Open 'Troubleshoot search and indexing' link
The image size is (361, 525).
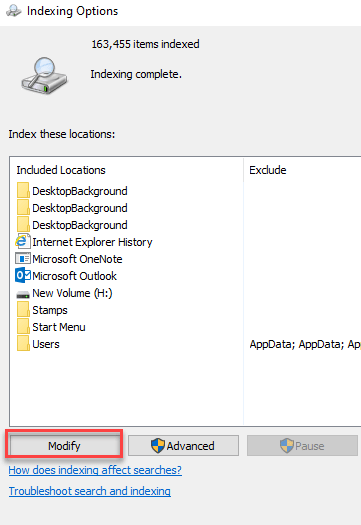[90, 491]
